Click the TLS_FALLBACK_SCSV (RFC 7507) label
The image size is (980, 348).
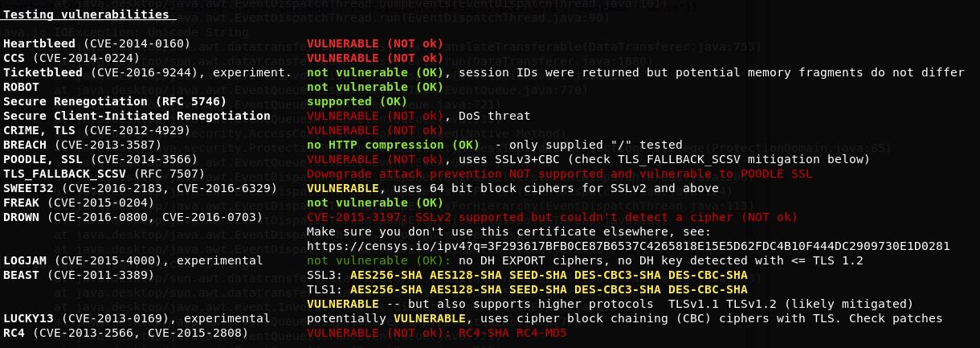coord(104,174)
